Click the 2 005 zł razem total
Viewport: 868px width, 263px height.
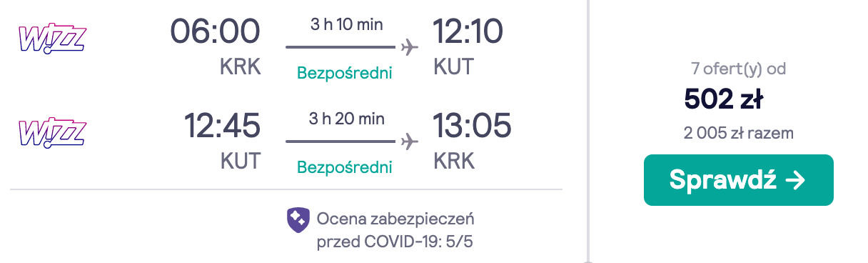pyautogui.click(x=739, y=134)
